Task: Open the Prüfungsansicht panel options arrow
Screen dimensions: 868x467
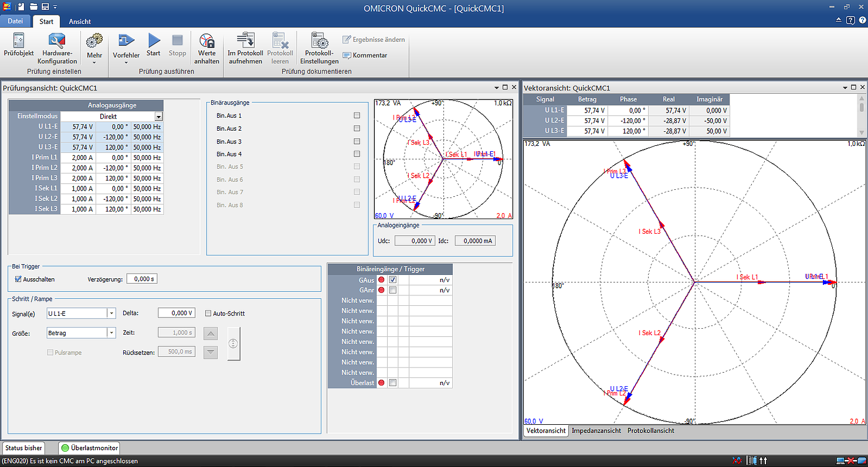Action: pos(497,87)
